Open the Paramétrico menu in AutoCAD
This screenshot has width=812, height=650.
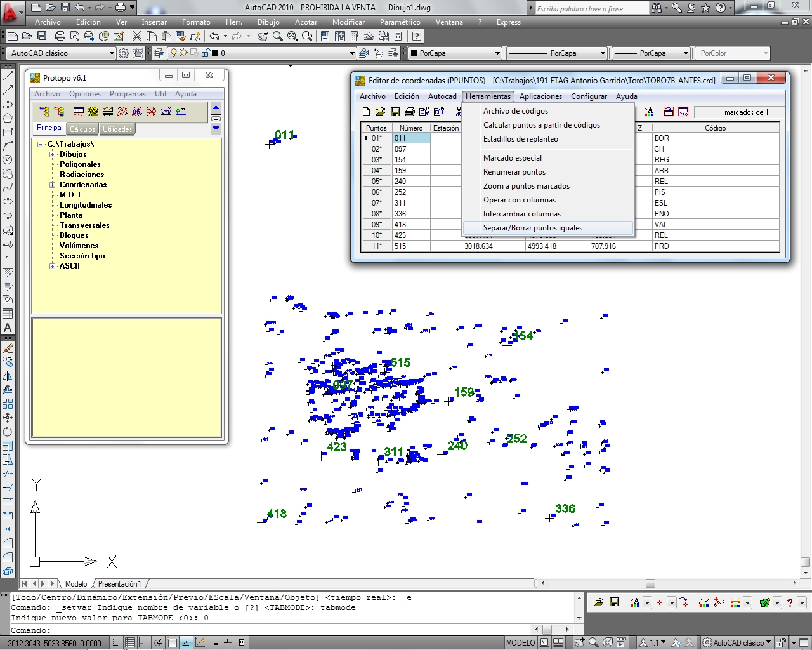pyautogui.click(x=400, y=22)
